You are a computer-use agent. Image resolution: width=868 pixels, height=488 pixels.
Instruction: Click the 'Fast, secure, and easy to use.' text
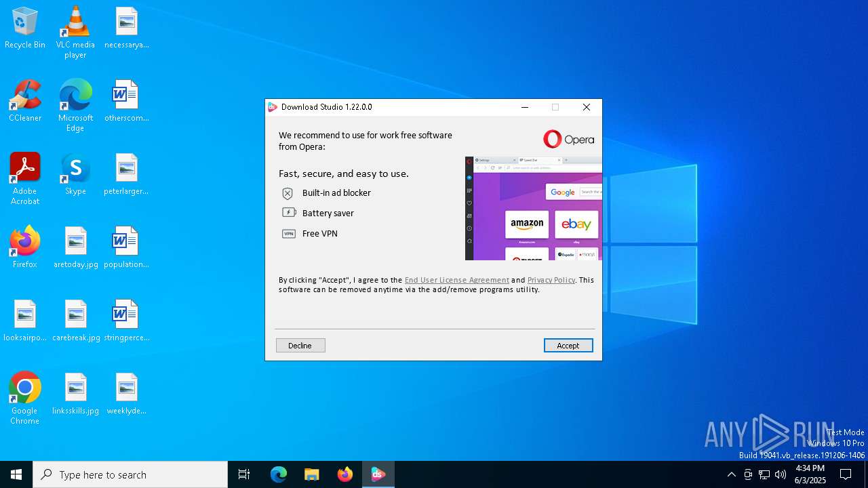[x=344, y=174]
